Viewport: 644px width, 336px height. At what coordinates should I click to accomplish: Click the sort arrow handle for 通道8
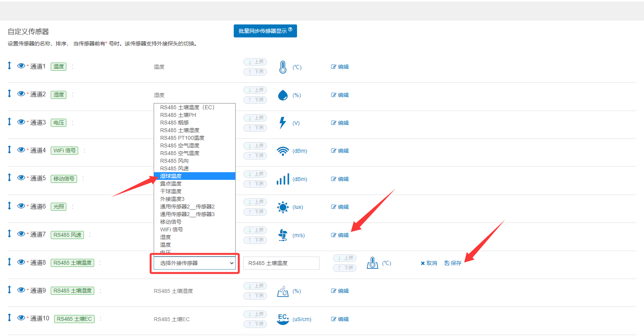coord(10,262)
